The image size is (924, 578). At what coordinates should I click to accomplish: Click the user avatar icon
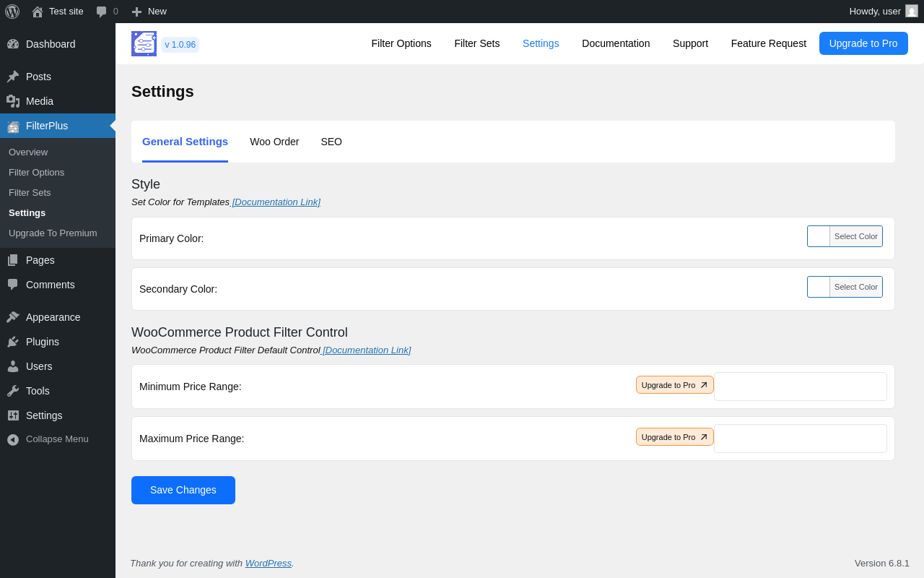(912, 11)
